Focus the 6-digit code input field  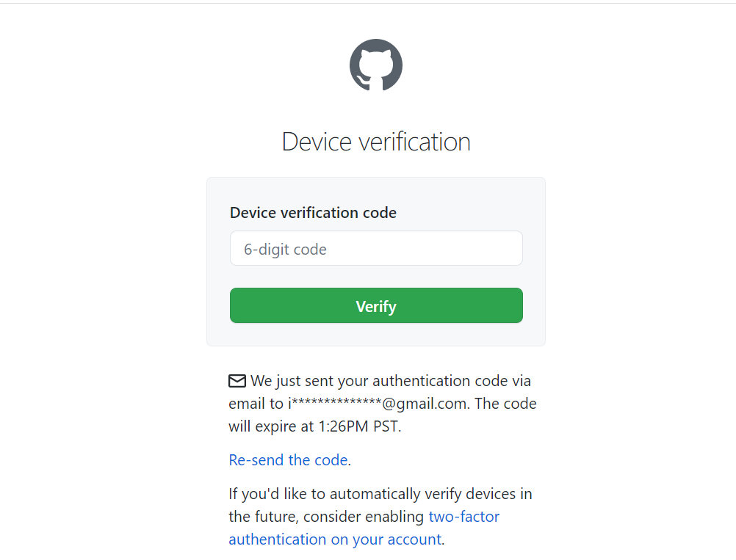point(376,249)
